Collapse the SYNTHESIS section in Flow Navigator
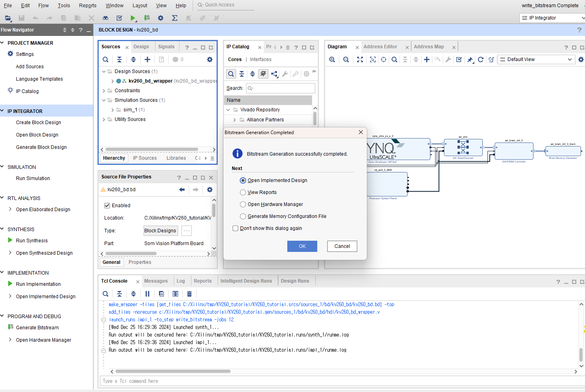Screen dimensions: 585x392 (2, 229)
